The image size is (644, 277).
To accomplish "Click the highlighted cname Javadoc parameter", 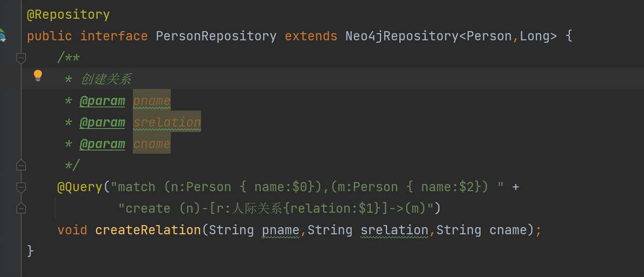I will 152,144.
